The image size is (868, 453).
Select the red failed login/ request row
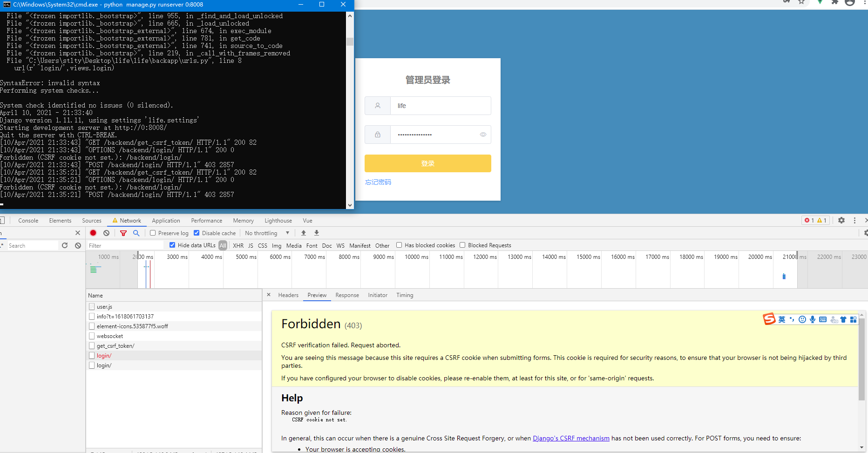(174, 355)
